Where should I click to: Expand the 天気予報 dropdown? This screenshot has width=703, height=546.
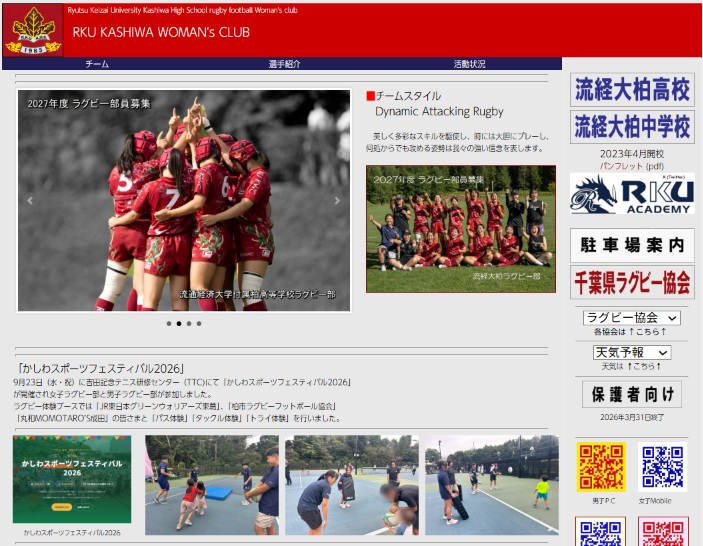tap(632, 352)
